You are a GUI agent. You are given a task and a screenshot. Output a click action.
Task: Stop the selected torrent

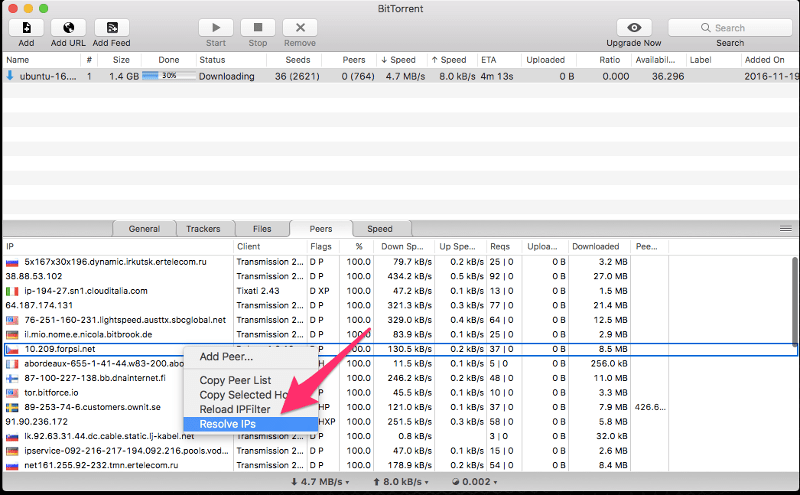pyautogui.click(x=258, y=28)
